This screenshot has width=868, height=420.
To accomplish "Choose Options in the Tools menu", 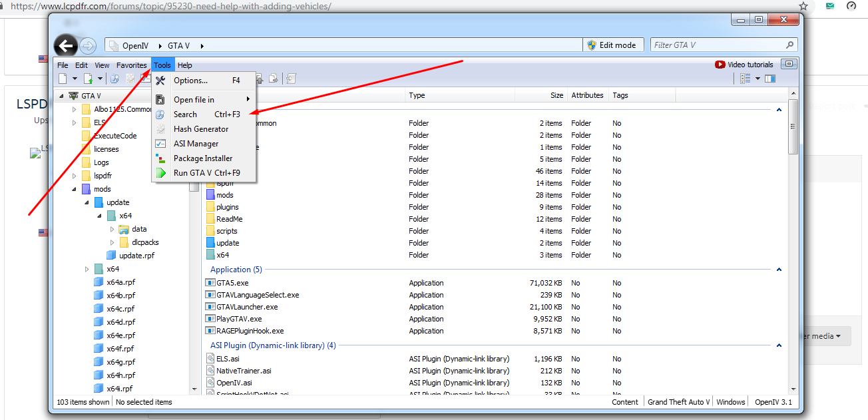I will [x=190, y=81].
